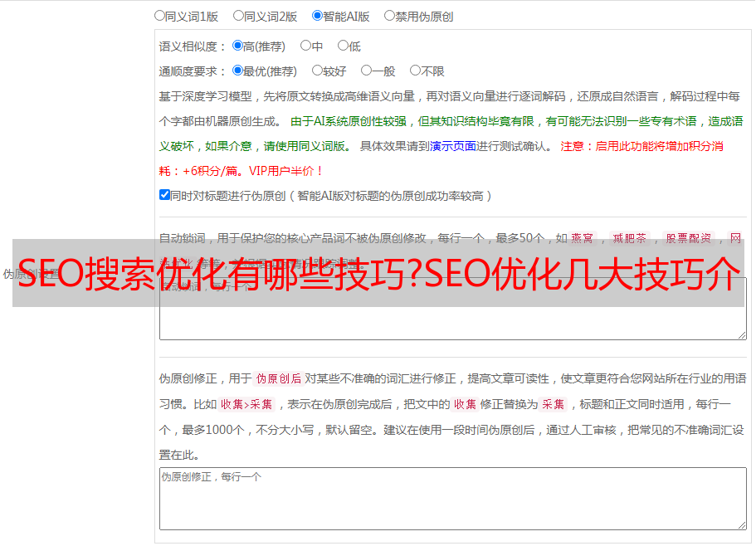Set 通顺度要求 to 较好

coord(317,71)
